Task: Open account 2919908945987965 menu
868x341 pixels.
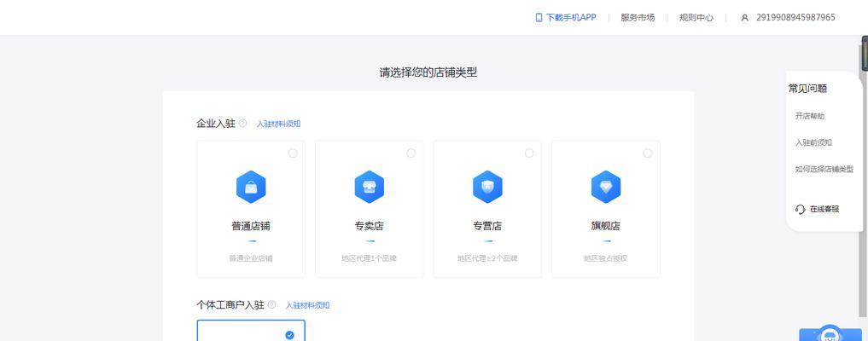Action: [795, 18]
